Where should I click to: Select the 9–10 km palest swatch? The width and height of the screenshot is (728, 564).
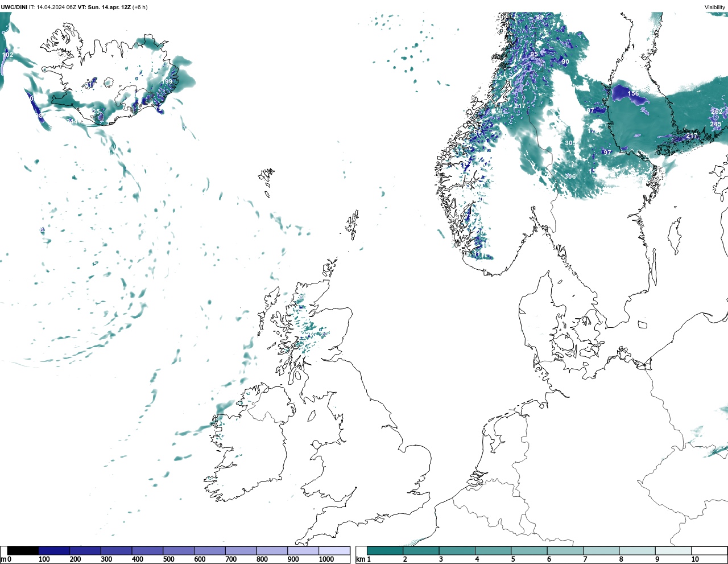click(x=673, y=550)
